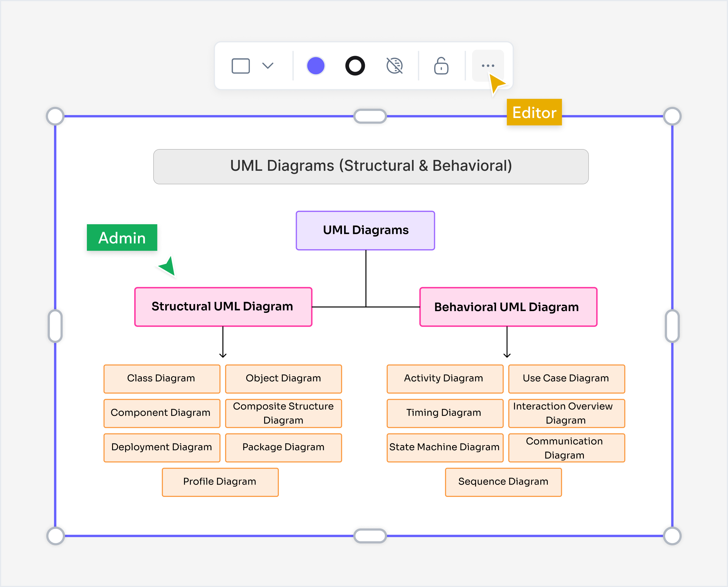Click the Component Diagram box

[x=162, y=413]
